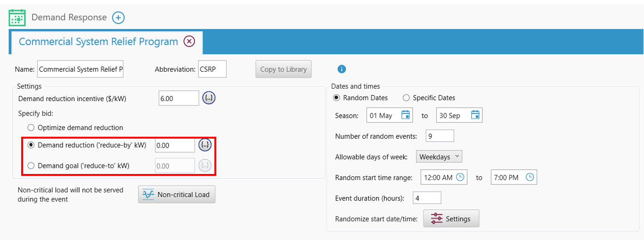This screenshot has height=240, width=644.
Task: Open sensitivity braces for demand reduction incentive
Action: [x=209, y=98]
